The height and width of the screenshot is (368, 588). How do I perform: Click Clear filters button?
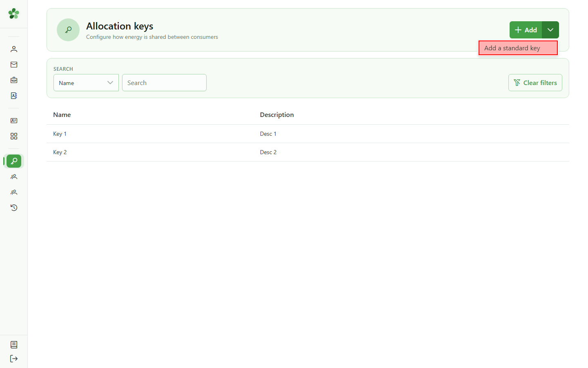535,83
